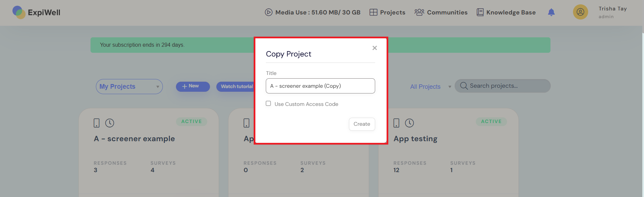Click the project Title input field
This screenshot has width=644, height=197.
point(320,86)
